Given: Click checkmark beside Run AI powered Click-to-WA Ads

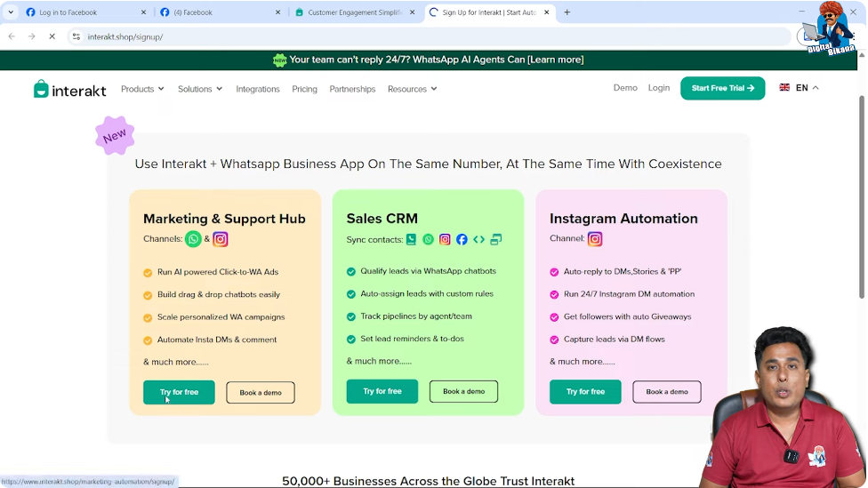Looking at the screenshot, I should [x=148, y=273].
